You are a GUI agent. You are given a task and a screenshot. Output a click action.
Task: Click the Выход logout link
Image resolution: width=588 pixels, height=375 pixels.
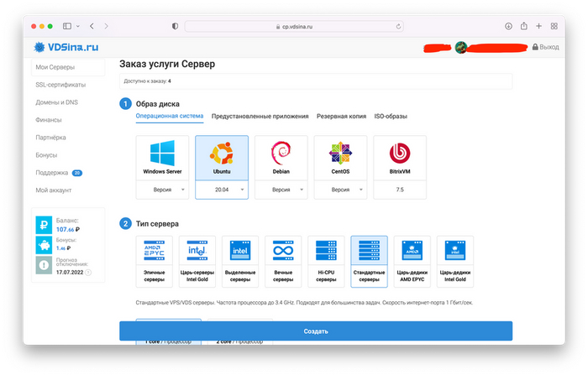546,47
